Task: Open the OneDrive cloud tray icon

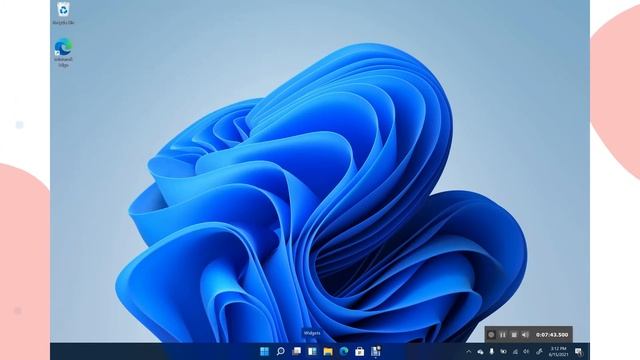Action: 480,351
